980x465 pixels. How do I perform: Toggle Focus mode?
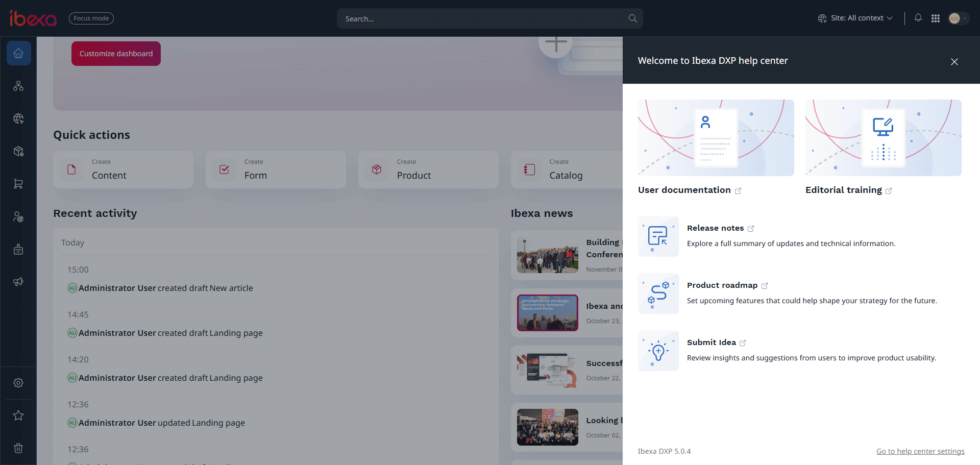(91, 18)
